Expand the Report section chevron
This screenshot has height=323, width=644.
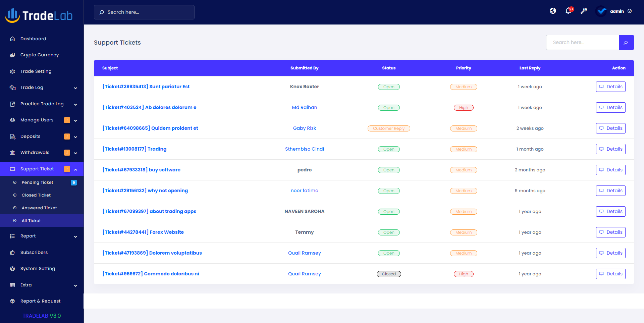pos(75,236)
